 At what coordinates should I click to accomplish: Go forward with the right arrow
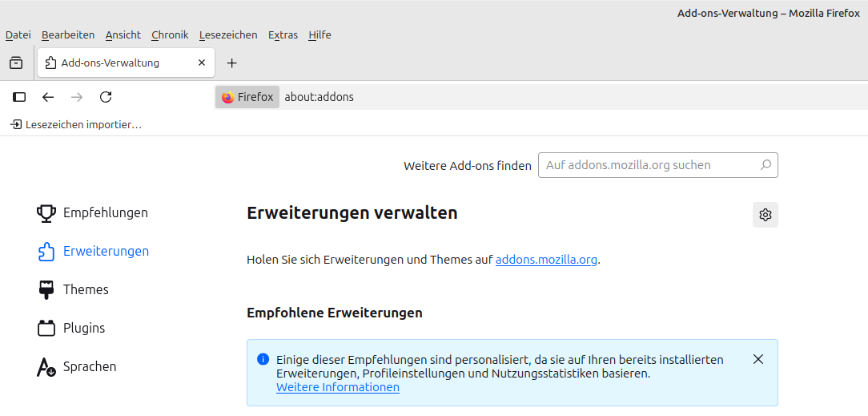point(77,97)
